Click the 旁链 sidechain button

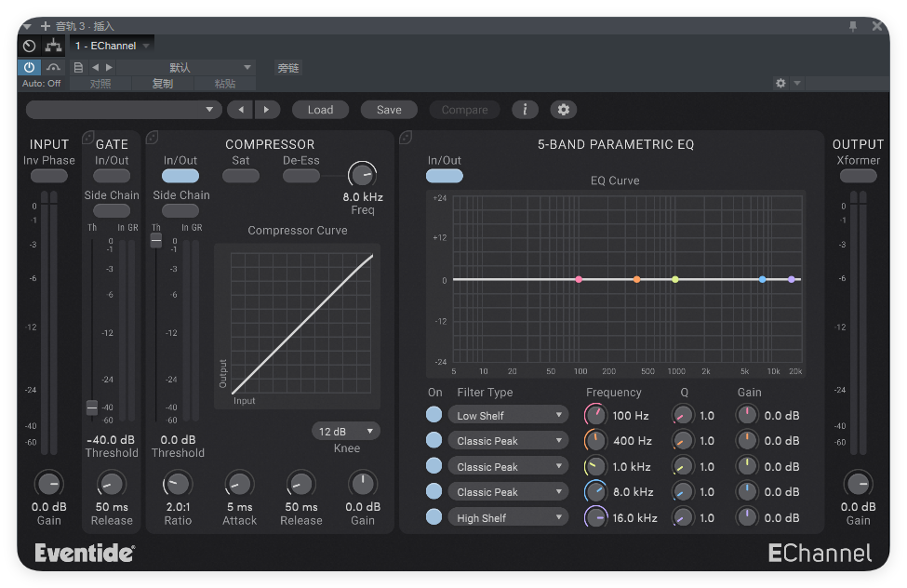click(x=288, y=68)
